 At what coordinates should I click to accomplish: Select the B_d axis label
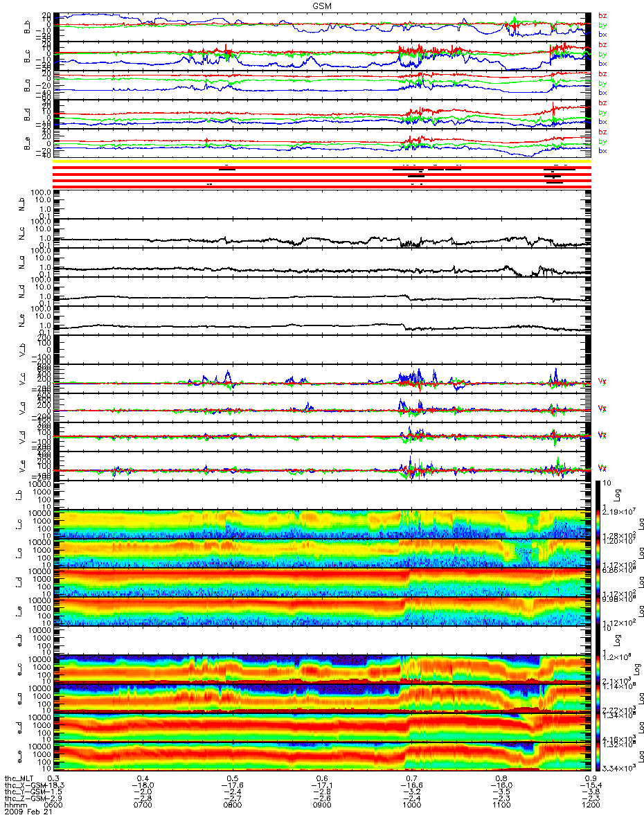tap(28, 115)
